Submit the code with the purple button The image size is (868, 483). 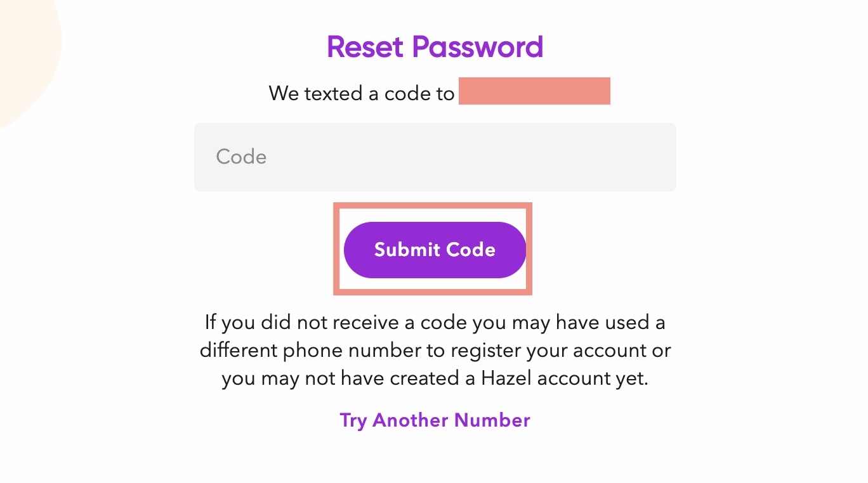[435, 250]
